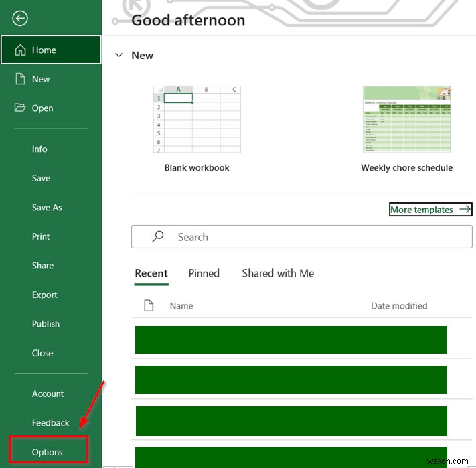Screen dimensions: 476x468
Task: Click the file icon column header
Action: click(149, 305)
